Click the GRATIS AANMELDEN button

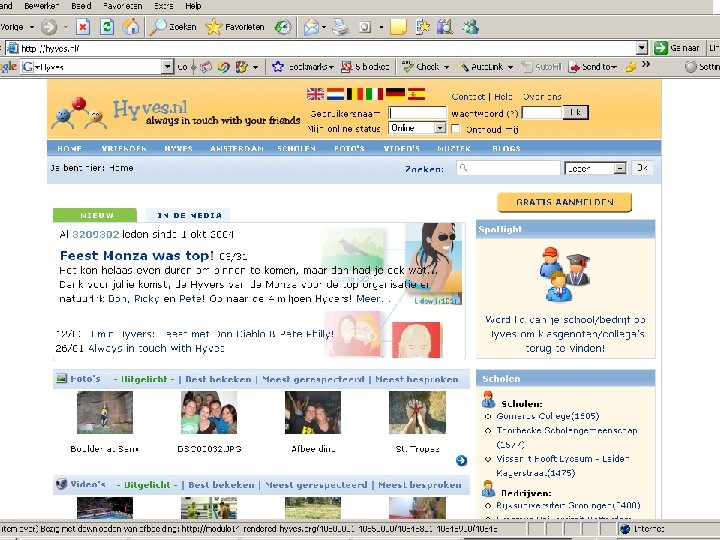pos(564,202)
